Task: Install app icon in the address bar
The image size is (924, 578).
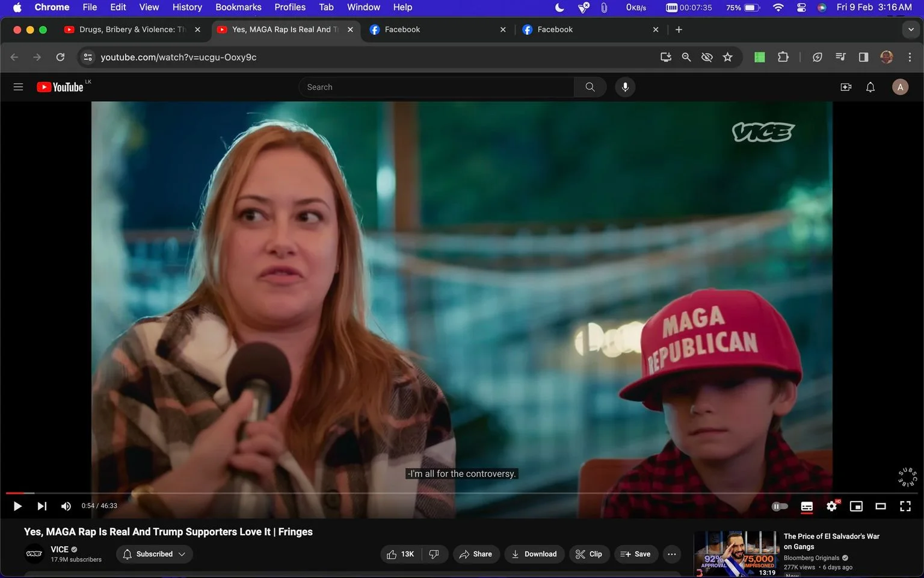Action: (x=666, y=57)
